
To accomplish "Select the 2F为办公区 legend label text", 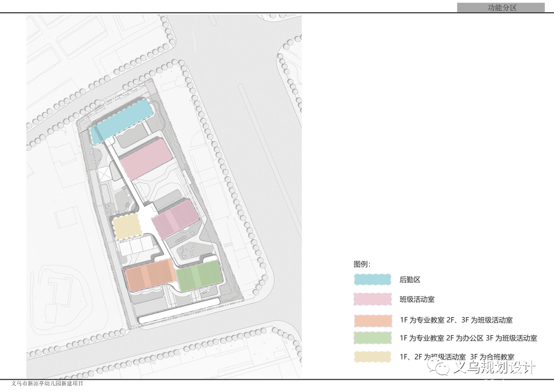I will 467,339.
